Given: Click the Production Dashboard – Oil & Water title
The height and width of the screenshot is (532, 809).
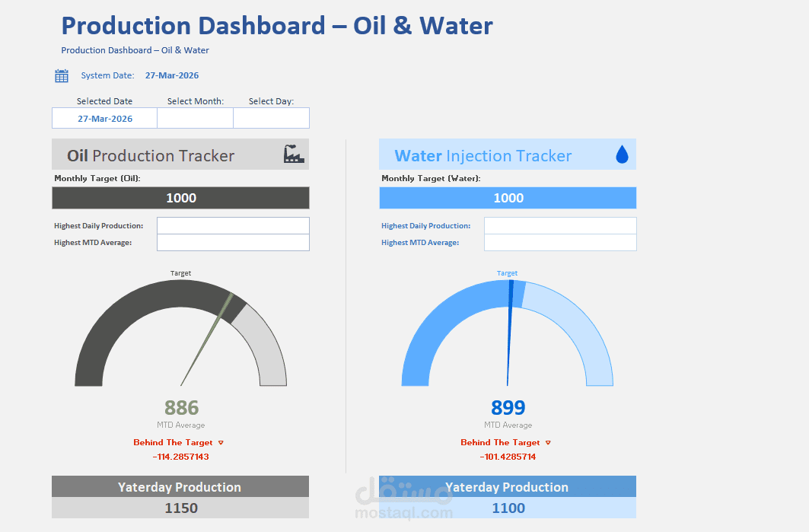Looking at the screenshot, I should [x=277, y=26].
